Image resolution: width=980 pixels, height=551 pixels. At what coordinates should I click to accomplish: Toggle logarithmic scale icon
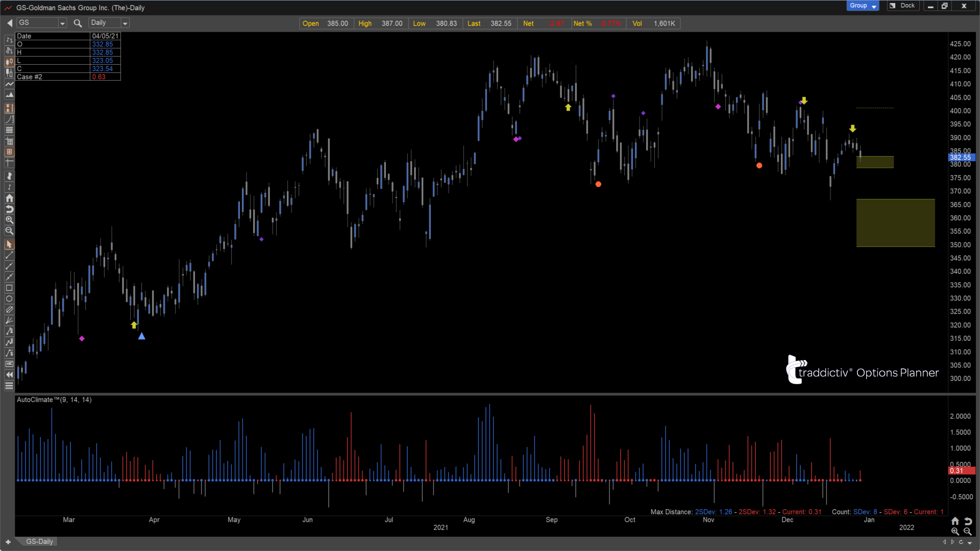[x=9, y=119]
